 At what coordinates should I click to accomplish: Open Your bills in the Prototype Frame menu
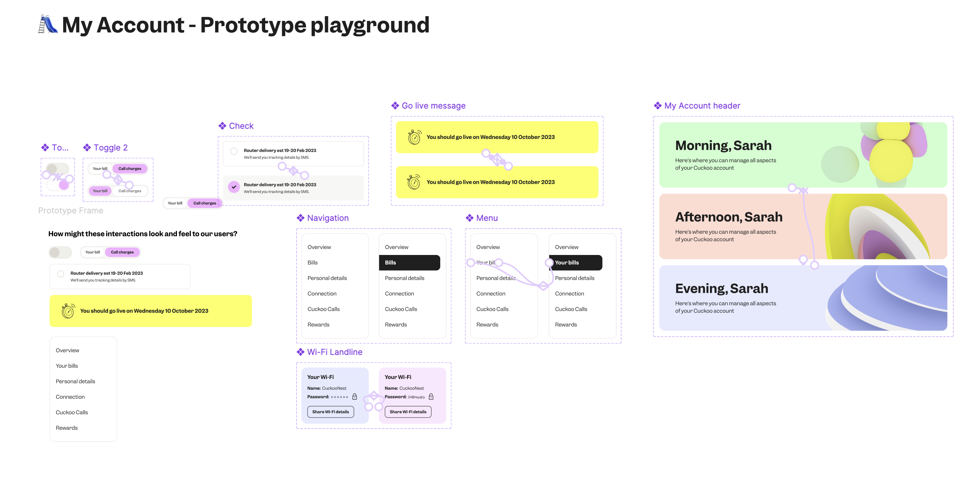[x=67, y=366]
